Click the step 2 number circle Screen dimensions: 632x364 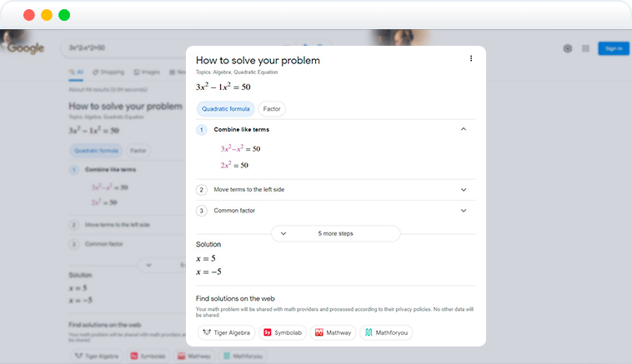pos(202,190)
